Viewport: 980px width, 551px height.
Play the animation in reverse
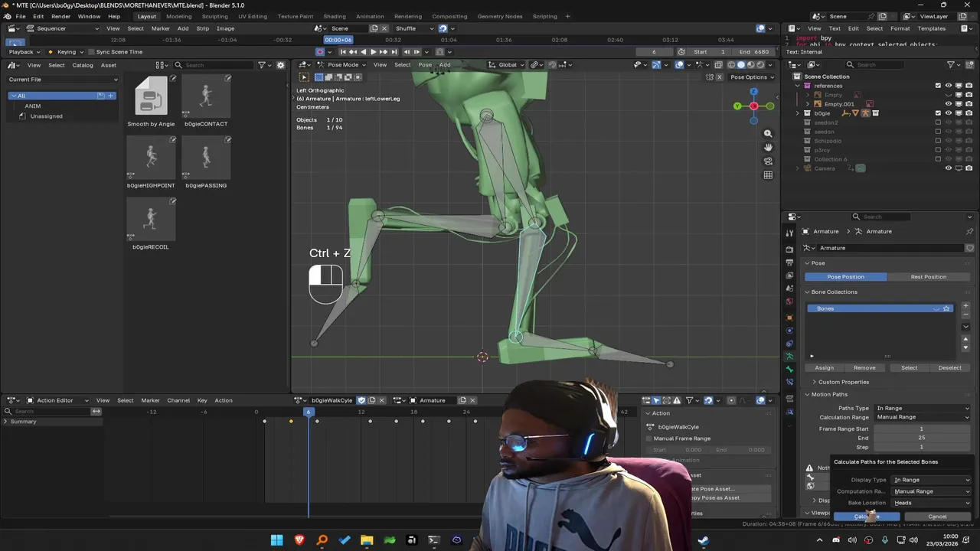pyautogui.click(x=363, y=52)
